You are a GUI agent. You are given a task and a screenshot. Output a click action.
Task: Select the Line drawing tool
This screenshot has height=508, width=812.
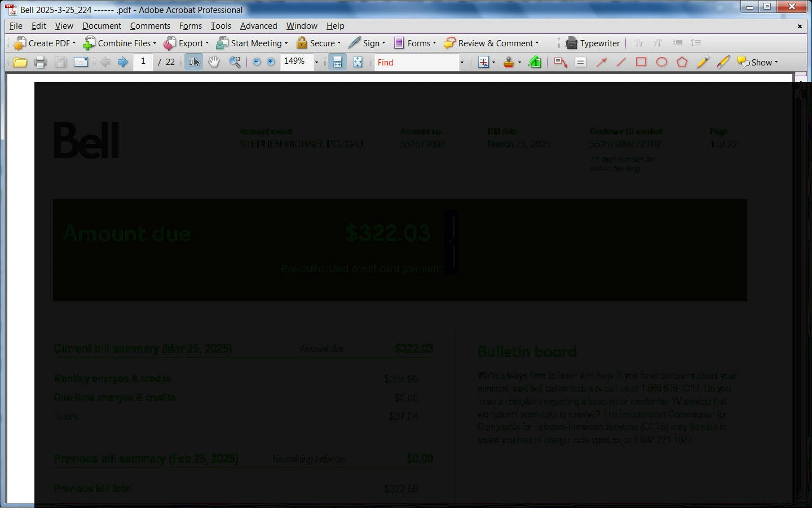click(621, 62)
